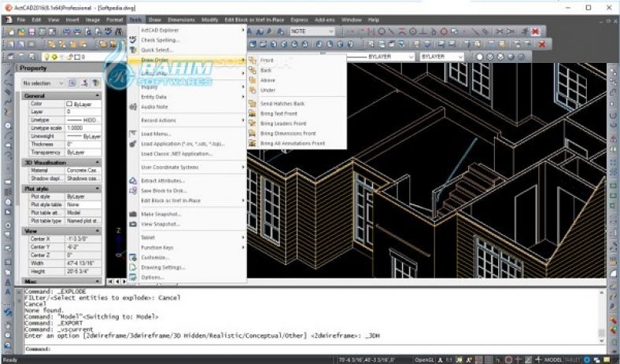Click the white sphere visual style icon

[x=480, y=57]
